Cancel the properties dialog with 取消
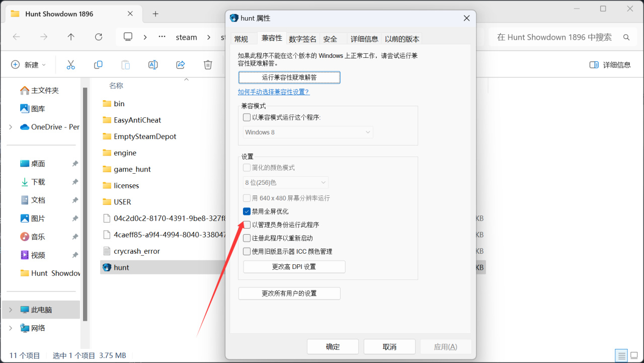Viewport: 644px width, 363px height. click(389, 347)
